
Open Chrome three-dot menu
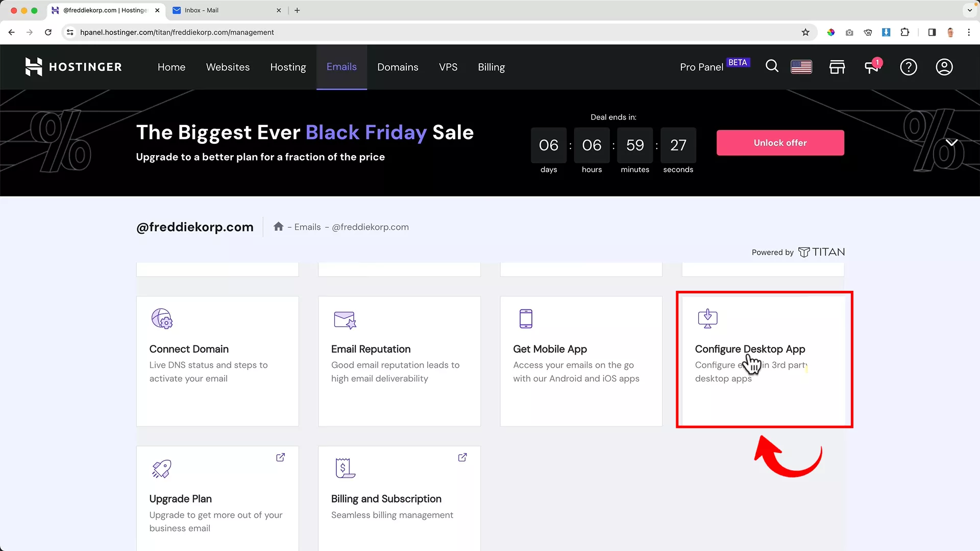coord(969,32)
